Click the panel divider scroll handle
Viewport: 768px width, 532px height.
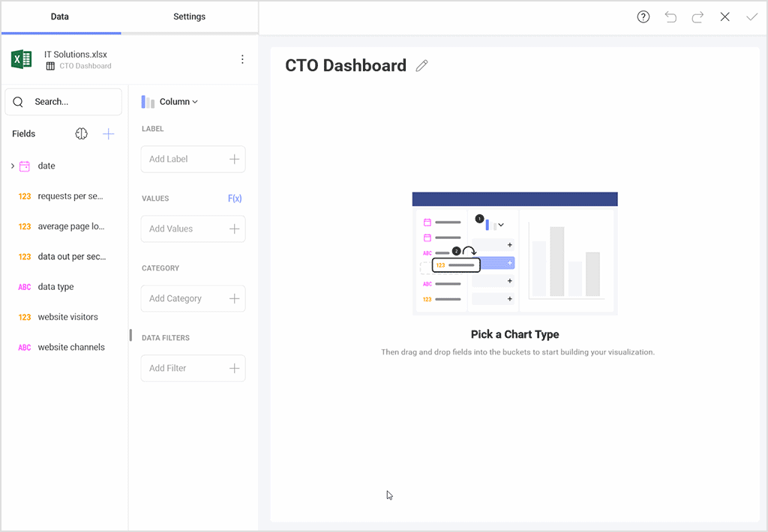130,335
